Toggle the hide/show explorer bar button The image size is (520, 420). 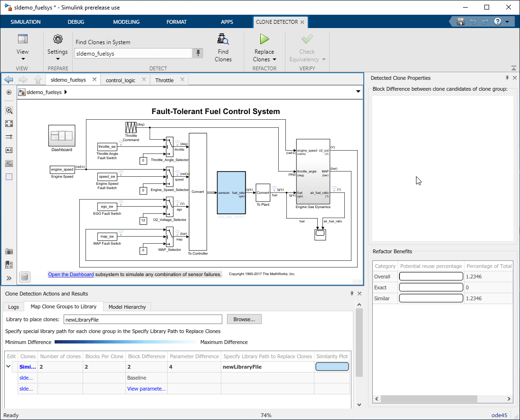pos(9,92)
